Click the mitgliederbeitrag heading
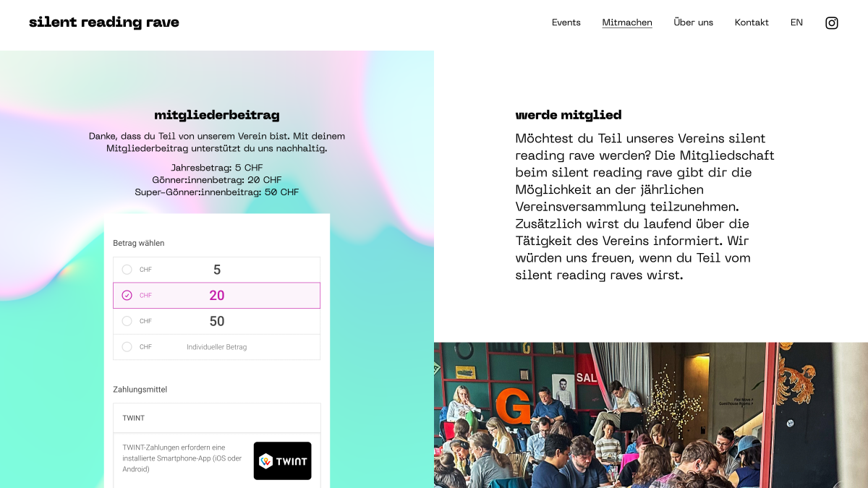868x488 pixels. pos(216,115)
